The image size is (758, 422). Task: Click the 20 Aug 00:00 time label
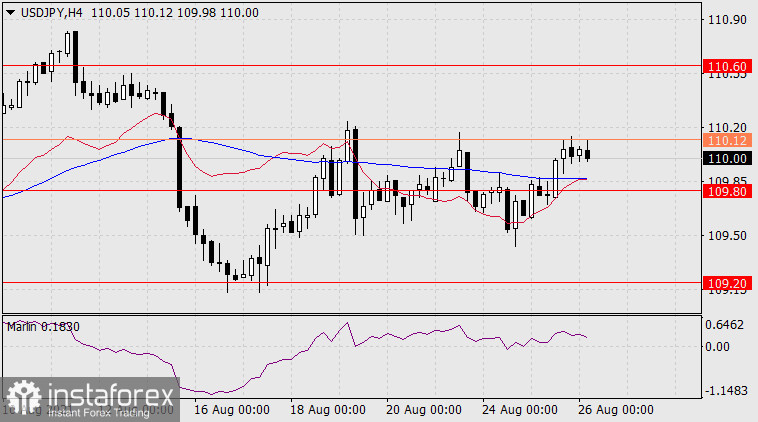click(423, 410)
